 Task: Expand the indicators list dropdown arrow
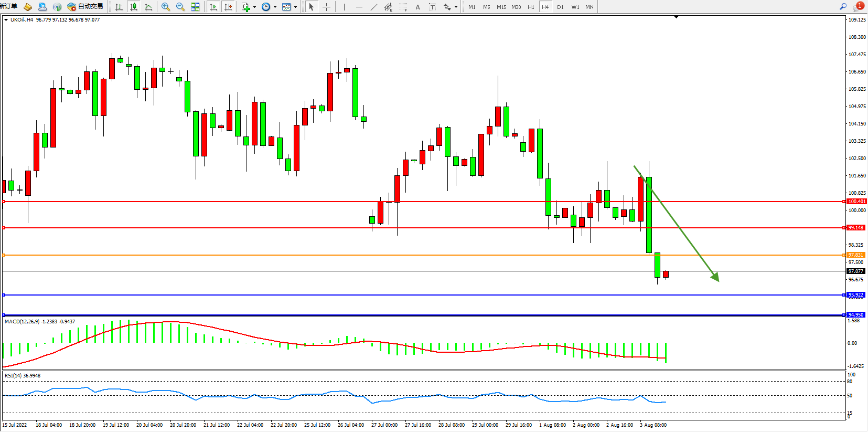point(255,7)
